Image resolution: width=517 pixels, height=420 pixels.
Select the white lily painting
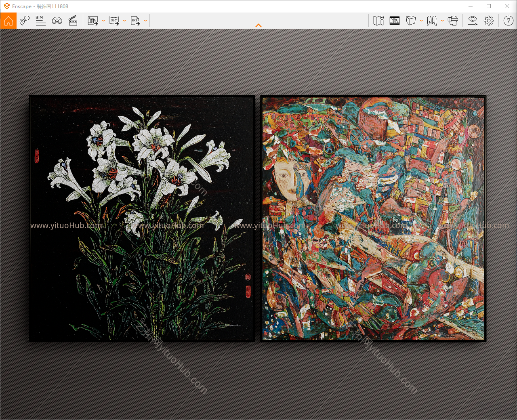coord(142,218)
